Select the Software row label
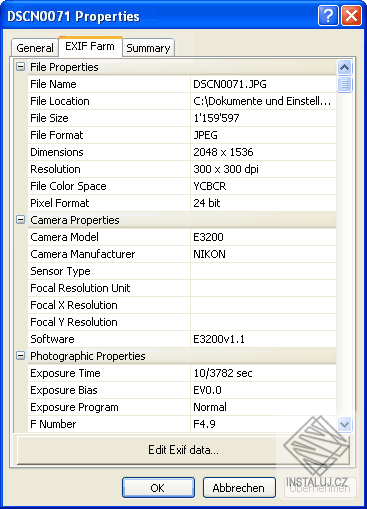This screenshot has width=367, height=509. click(52, 339)
